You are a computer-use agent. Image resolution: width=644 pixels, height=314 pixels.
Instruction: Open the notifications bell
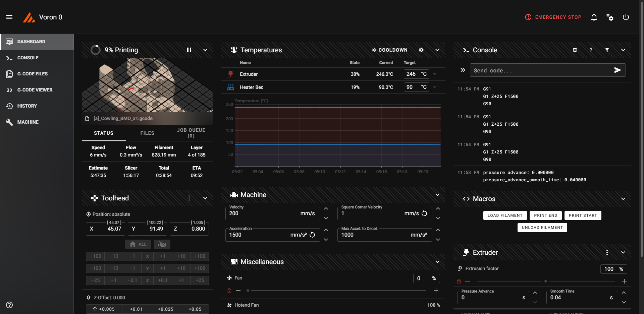tap(594, 17)
